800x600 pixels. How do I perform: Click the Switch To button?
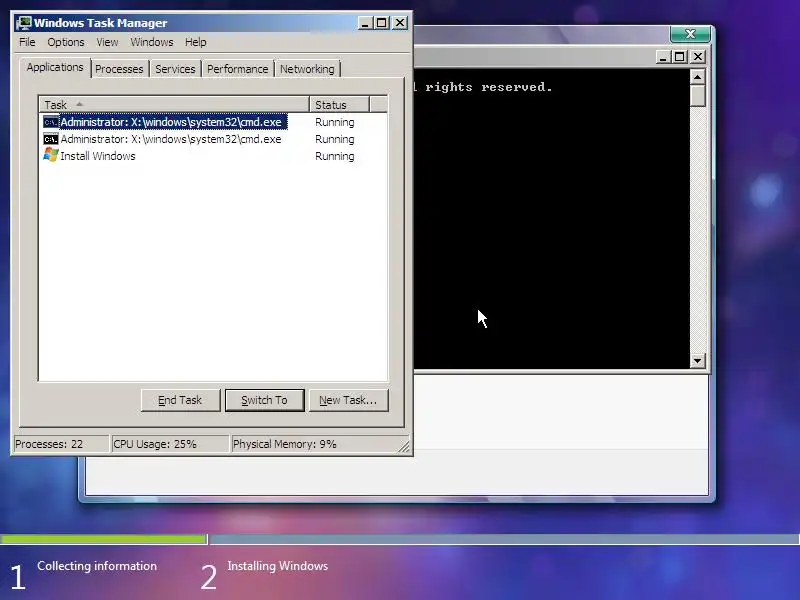[264, 400]
